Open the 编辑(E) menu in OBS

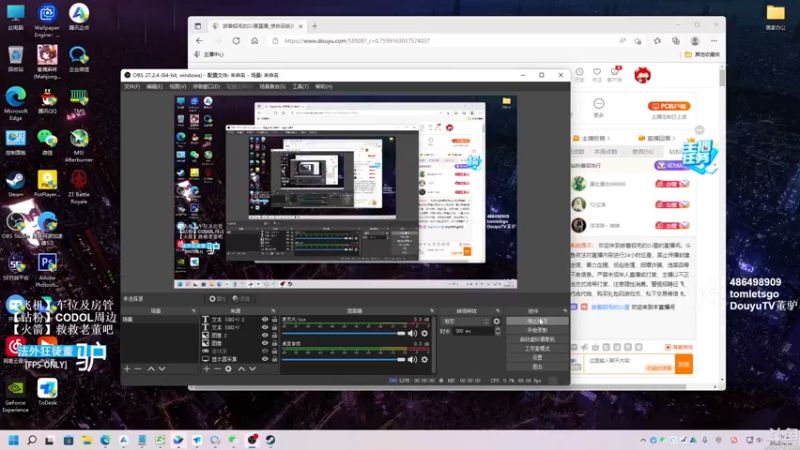point(154,87)
